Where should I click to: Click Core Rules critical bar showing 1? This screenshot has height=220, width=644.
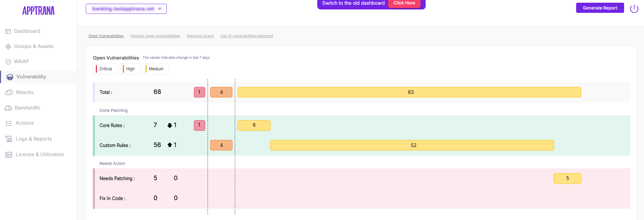[x=199, y=125]
